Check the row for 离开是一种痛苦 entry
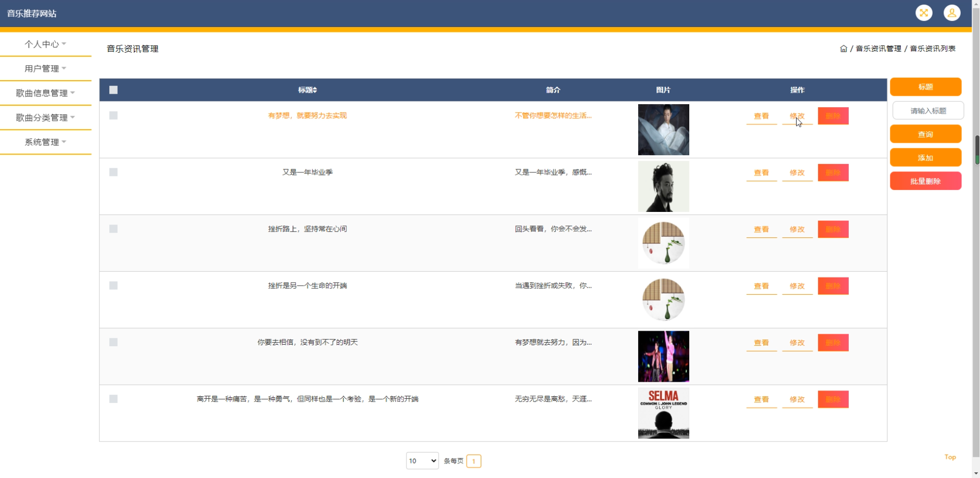 click(x=113, y=399)
